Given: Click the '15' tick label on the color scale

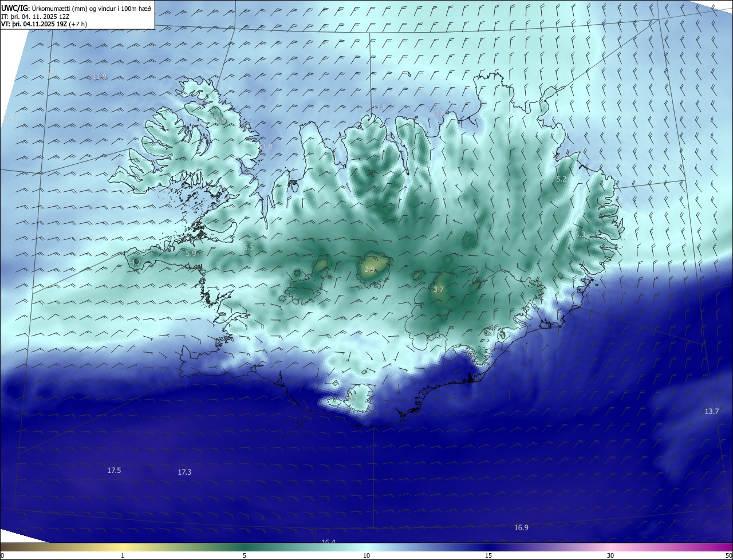Looking at the screenshot, I should pos(488,555).
